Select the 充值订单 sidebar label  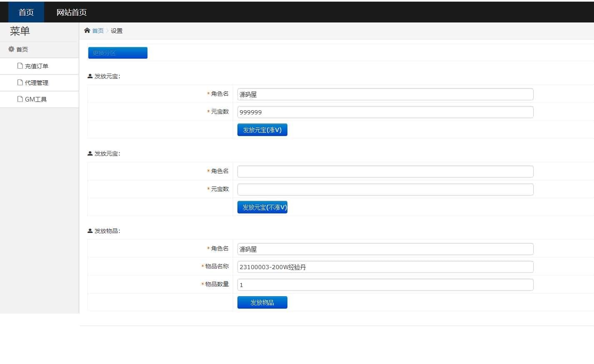[x=37, y=66]
